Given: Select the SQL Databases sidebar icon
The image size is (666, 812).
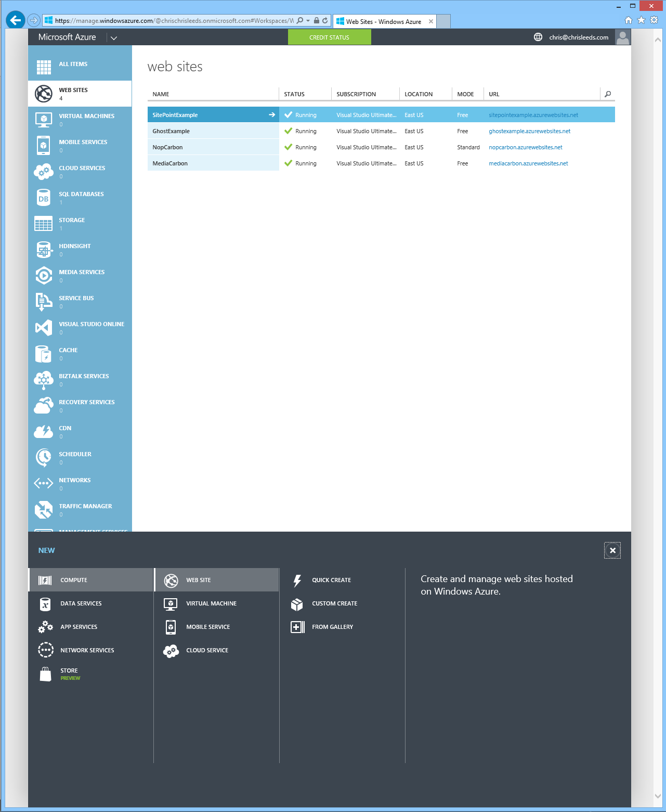Looking at the screenshot, I should (x=44, y=198).
